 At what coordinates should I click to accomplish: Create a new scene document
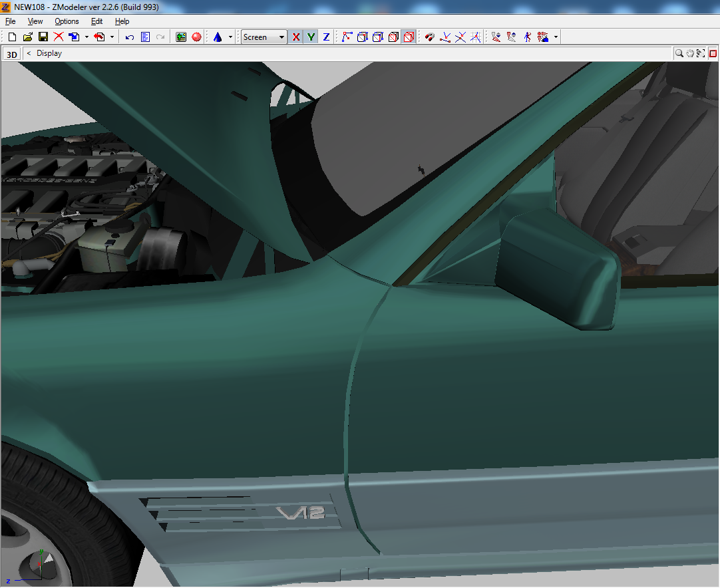point(11,37)
